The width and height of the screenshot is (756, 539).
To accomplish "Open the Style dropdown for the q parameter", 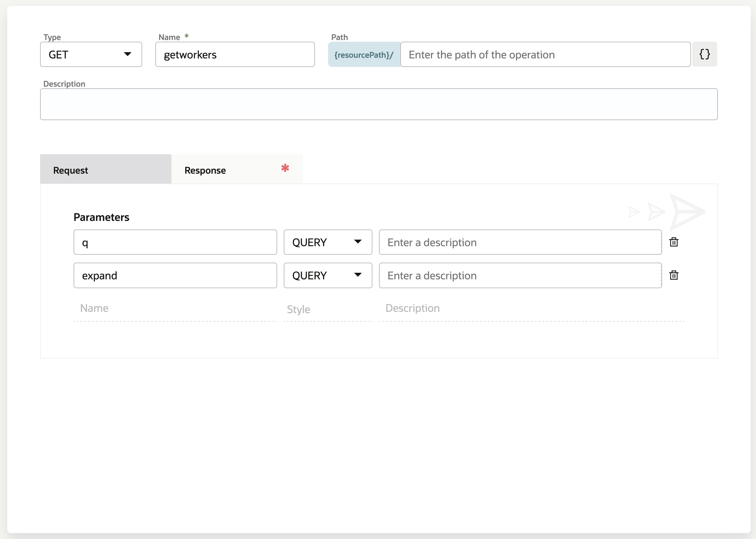I will click(x=327, y=242).
